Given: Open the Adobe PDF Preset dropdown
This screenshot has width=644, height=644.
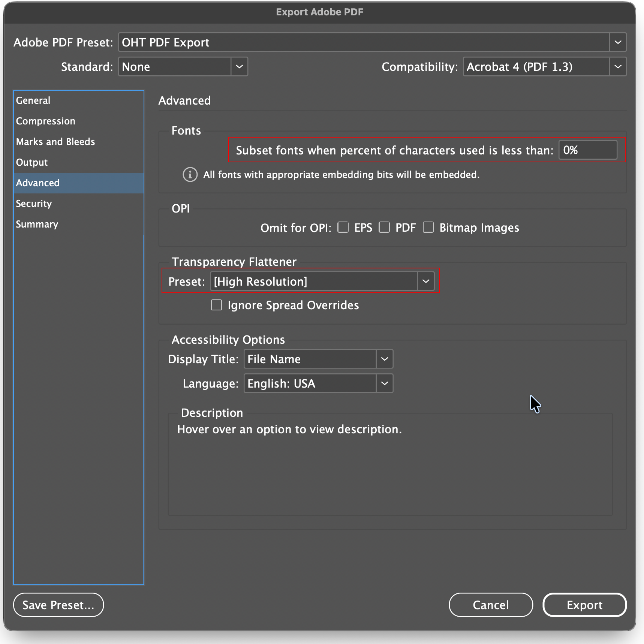Looking at the screenshot, I should click(618, 42).
